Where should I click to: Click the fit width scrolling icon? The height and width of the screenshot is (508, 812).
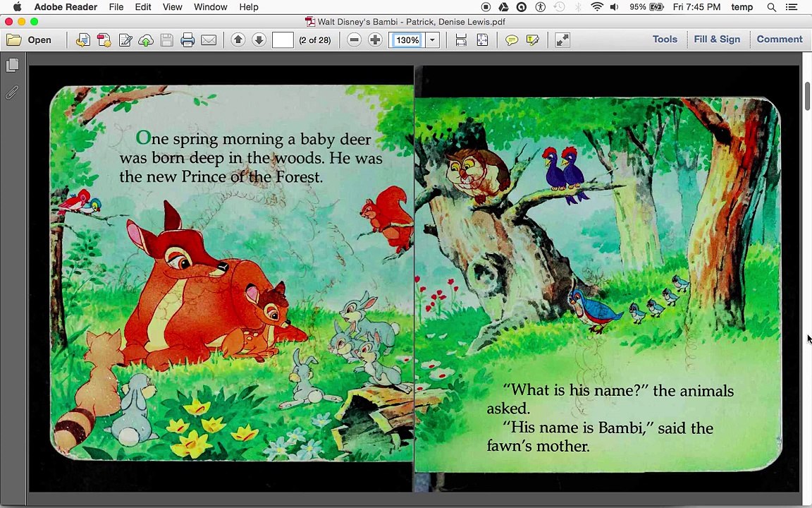coord(461,40)
